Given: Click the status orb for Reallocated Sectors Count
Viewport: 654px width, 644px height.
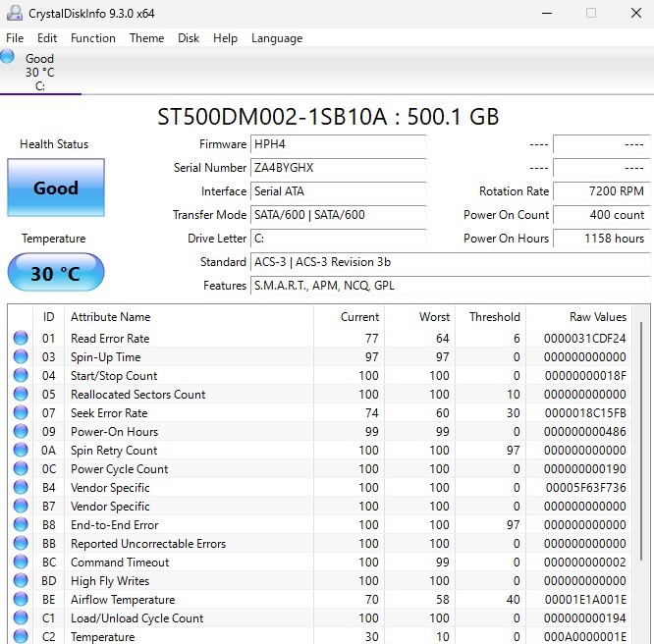Looking at the screenshot, I should coord(21,395).
